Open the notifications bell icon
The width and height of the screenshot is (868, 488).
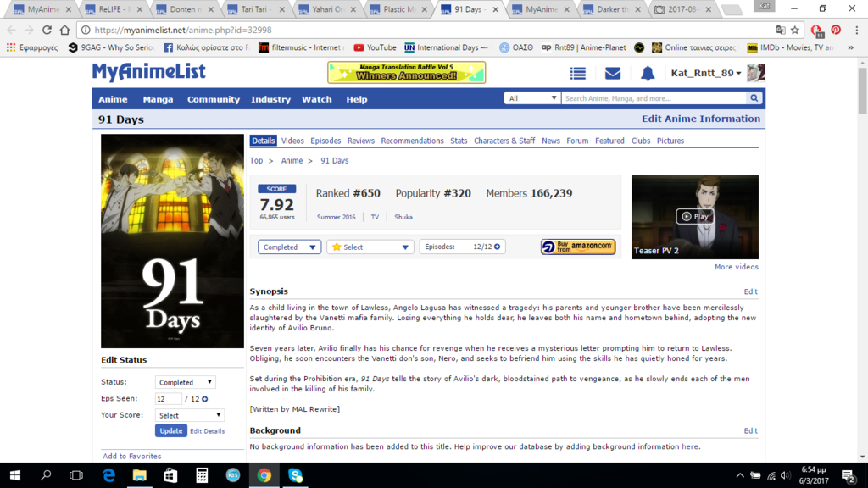coord(648,74)
